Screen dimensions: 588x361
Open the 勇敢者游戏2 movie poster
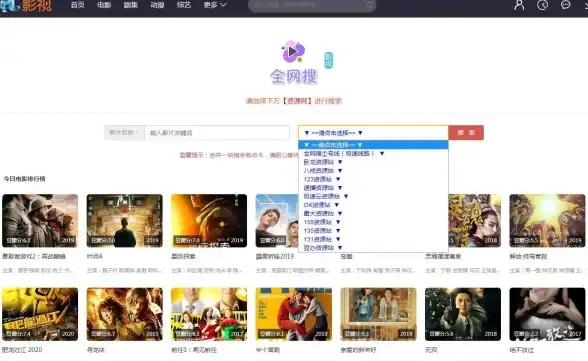pyautogui.click(x=40, y=221)
